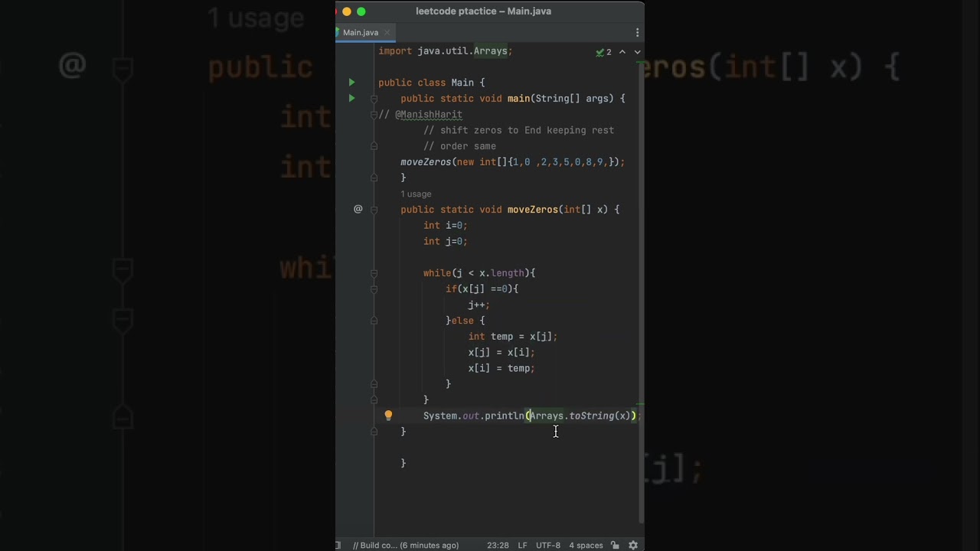980x551 pixels.
Task: Run the Main class from its gutter arrow
Action: [x=351, y=82]
